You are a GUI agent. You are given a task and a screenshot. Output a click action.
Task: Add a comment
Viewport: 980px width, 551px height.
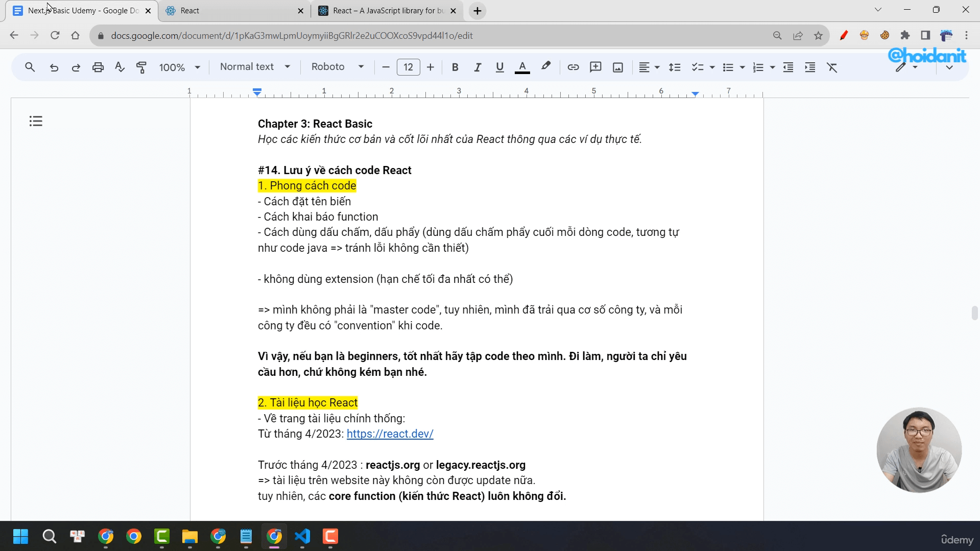595,67
